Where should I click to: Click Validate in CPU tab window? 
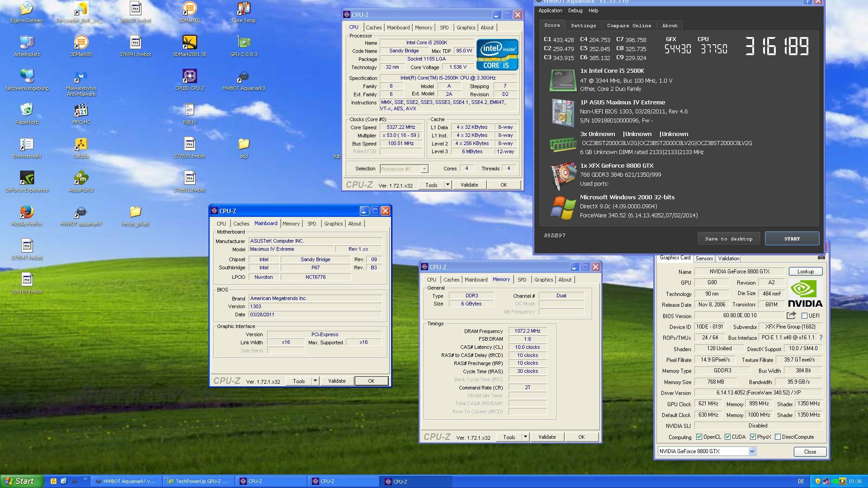(x=469, y=185)
